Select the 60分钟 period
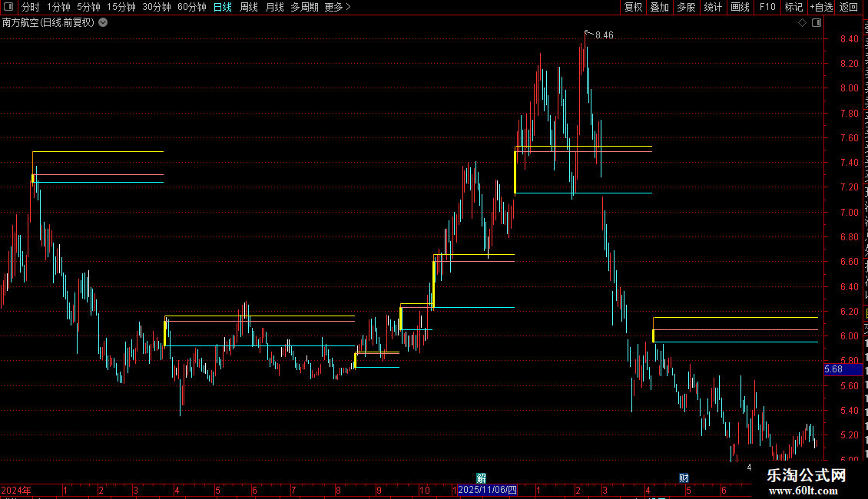This screenshot has height=499, width=868. click(191, 7)
